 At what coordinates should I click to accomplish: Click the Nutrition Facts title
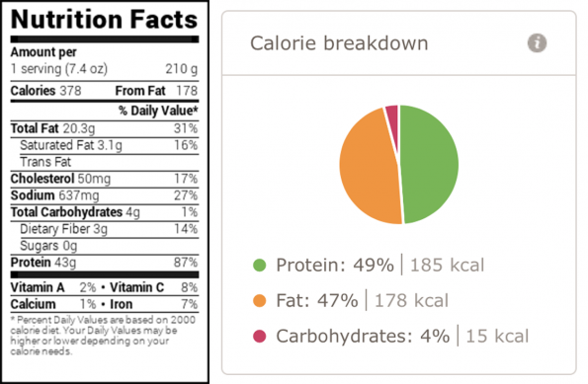(x=104, y=19)
